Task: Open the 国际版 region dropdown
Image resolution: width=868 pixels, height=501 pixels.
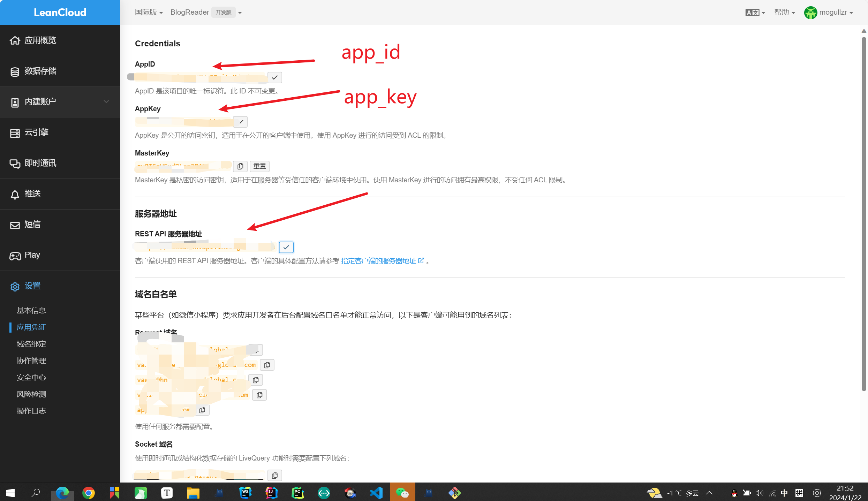Action: [x=149, y=12]
